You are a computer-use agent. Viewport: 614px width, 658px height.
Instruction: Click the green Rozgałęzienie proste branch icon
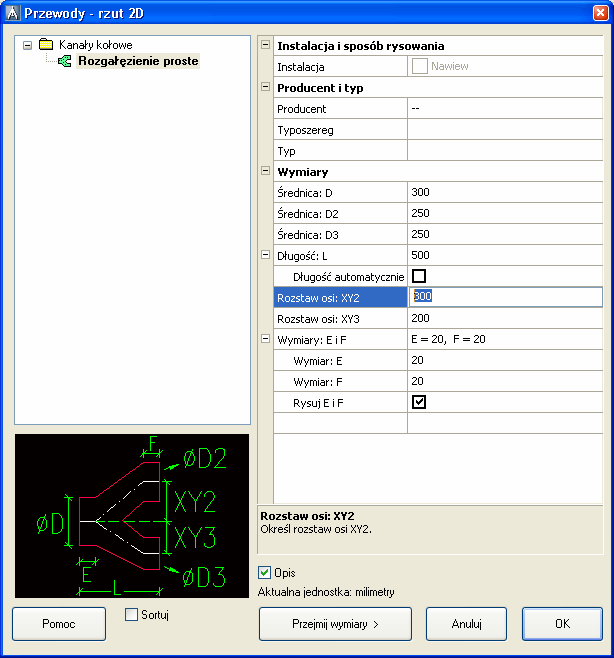65,61
